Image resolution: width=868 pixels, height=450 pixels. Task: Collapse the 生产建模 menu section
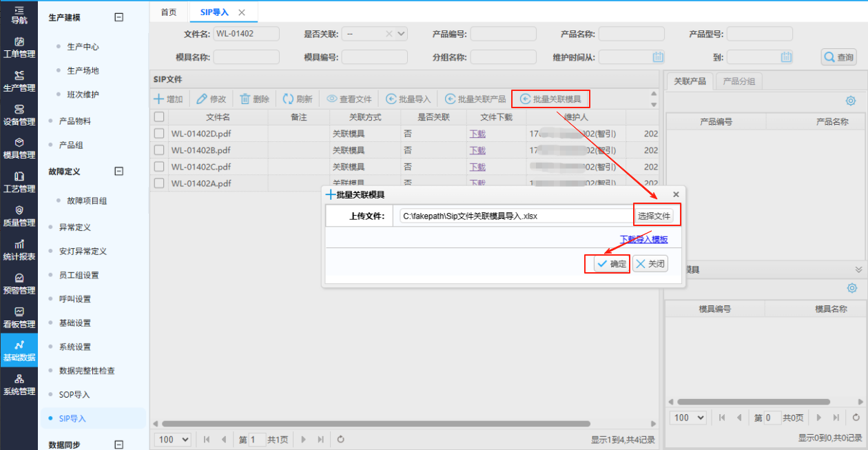tap(118, 18)
